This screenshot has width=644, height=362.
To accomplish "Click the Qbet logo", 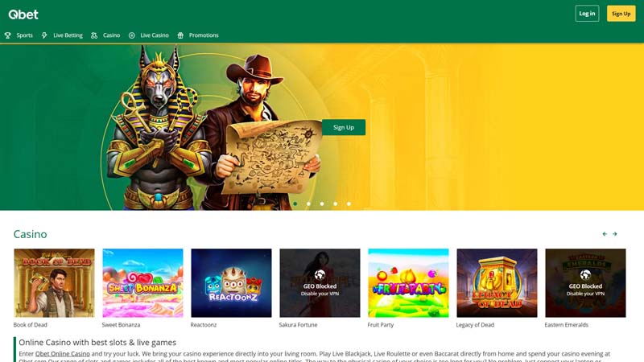I will (23, 14).
